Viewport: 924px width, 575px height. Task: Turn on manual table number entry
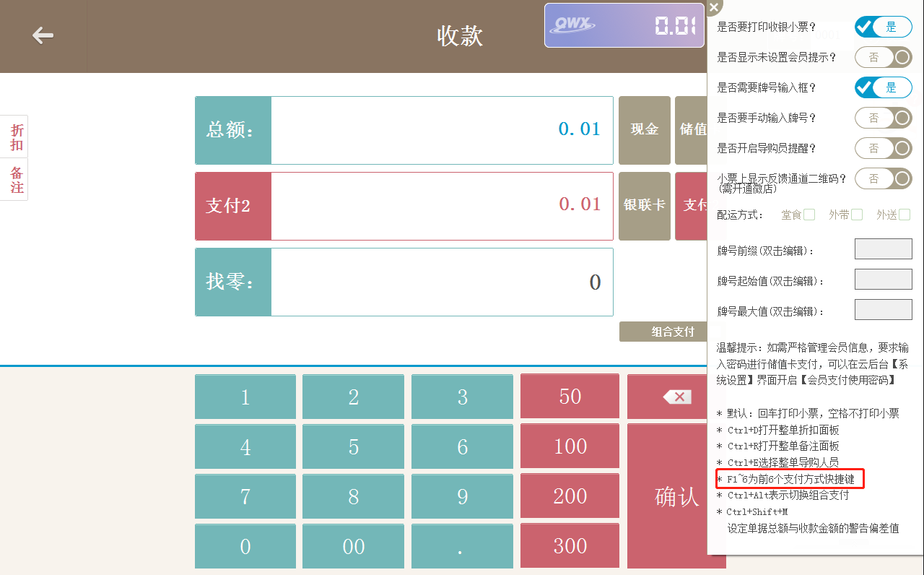(884, 118)
